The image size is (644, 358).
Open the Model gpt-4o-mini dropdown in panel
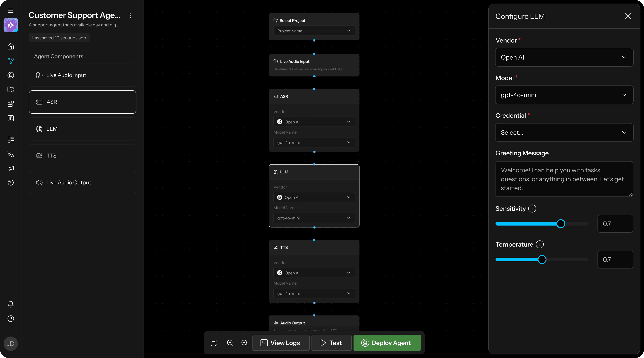[564, 95]
